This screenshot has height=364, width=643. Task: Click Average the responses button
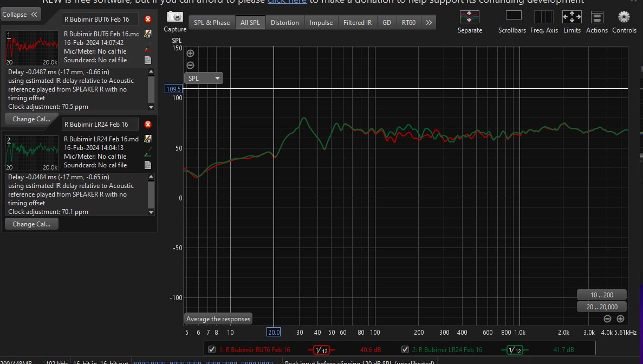point(218,319)
